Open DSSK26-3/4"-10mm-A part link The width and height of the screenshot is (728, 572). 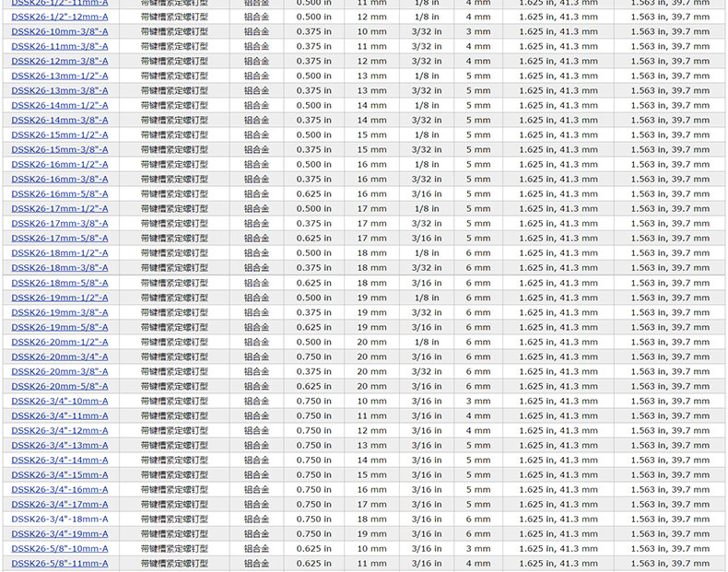point(59,401)
